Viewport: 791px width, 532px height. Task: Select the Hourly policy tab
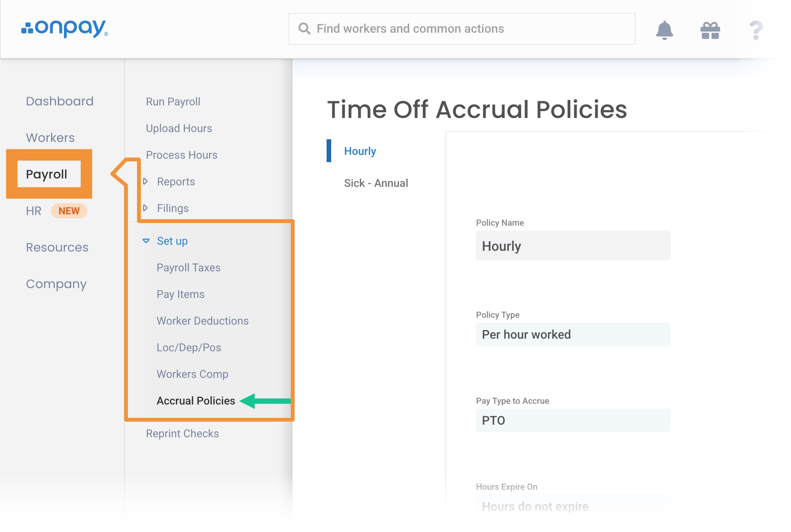point(360,151)
